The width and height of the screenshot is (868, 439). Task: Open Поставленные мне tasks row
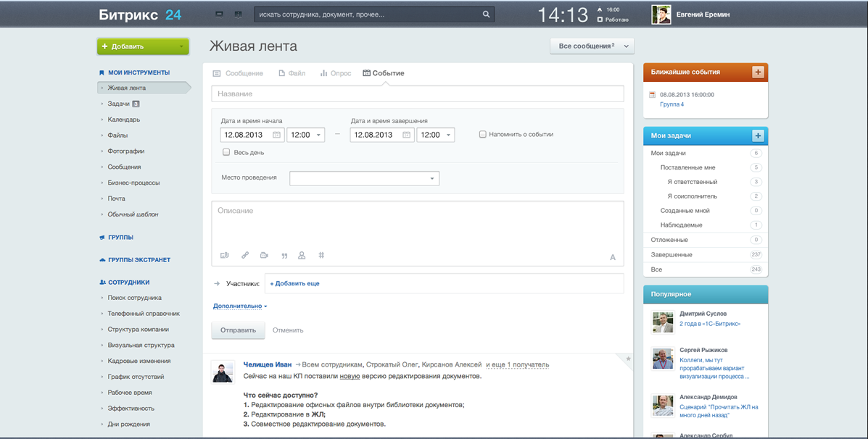706,167
